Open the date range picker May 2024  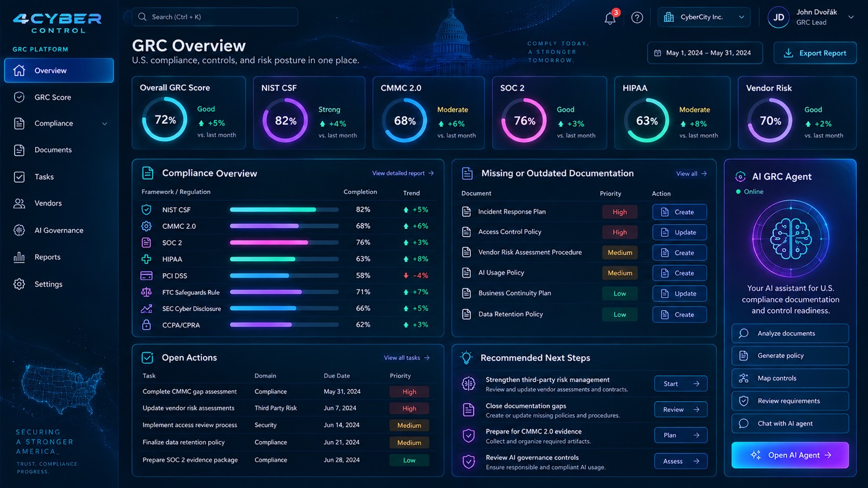point(705,53)
